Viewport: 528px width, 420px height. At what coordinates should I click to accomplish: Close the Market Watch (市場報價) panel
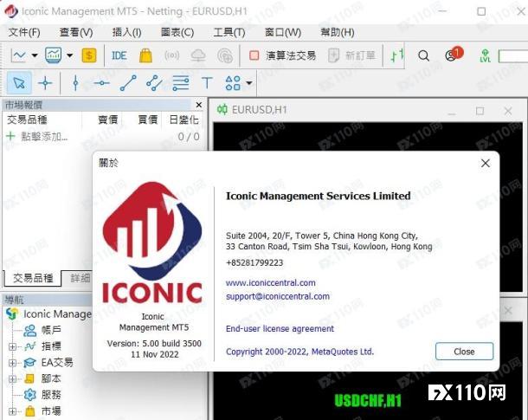[x=199, y=105]
